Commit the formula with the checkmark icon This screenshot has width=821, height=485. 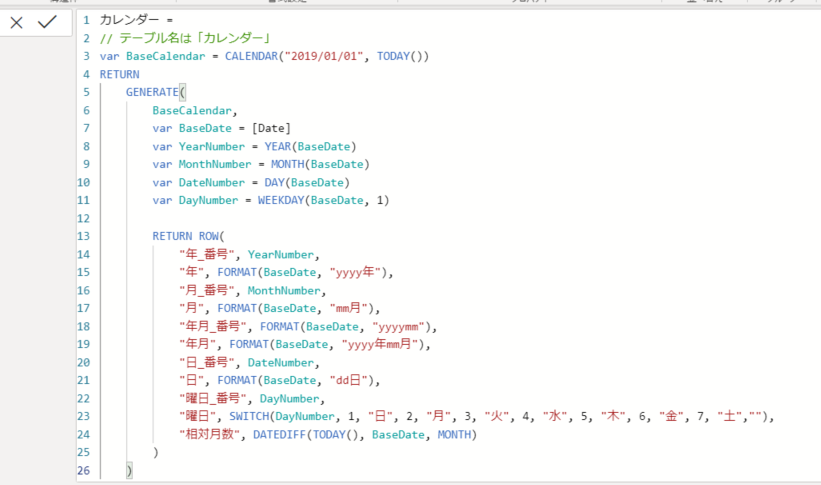[47, 22]
